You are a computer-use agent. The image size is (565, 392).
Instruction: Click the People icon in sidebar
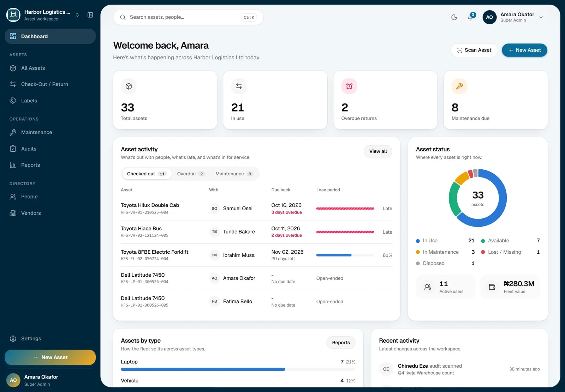13,197
